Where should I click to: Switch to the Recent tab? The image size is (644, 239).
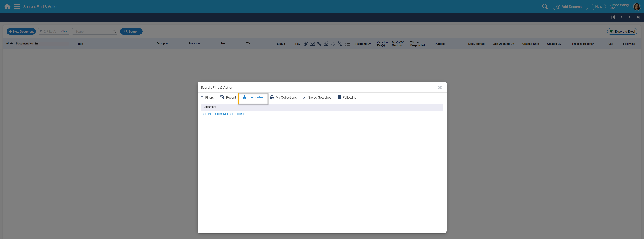(x=228, y=97)
